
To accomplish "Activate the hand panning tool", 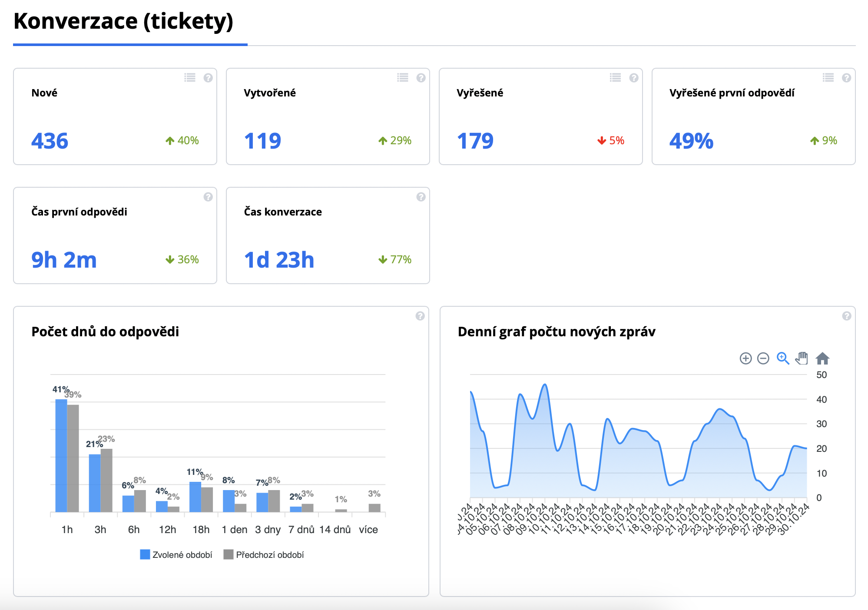I will coord(802,358).
